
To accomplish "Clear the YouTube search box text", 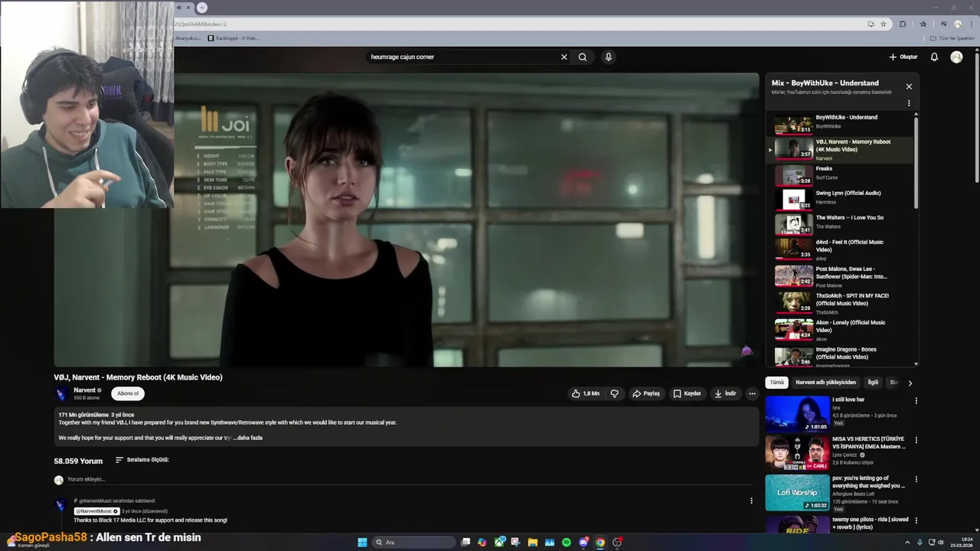I will 564,57.
